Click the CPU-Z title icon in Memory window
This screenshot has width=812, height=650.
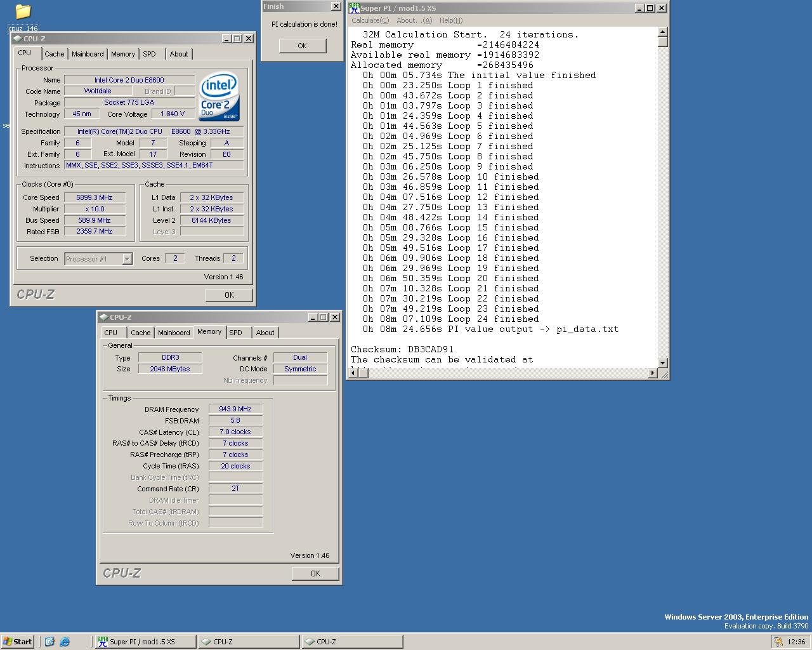coord(104,317)
